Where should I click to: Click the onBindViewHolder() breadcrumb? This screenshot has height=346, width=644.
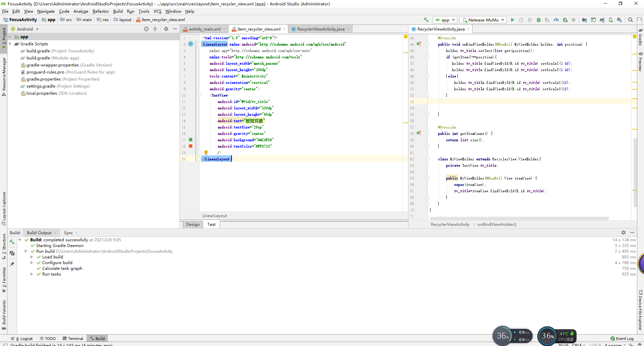click(497, 225)
